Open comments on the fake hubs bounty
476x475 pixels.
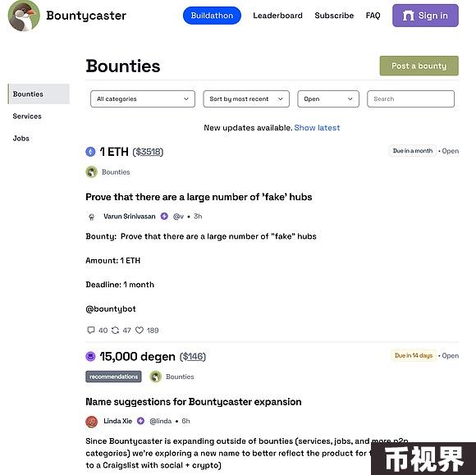click(91, 331)
